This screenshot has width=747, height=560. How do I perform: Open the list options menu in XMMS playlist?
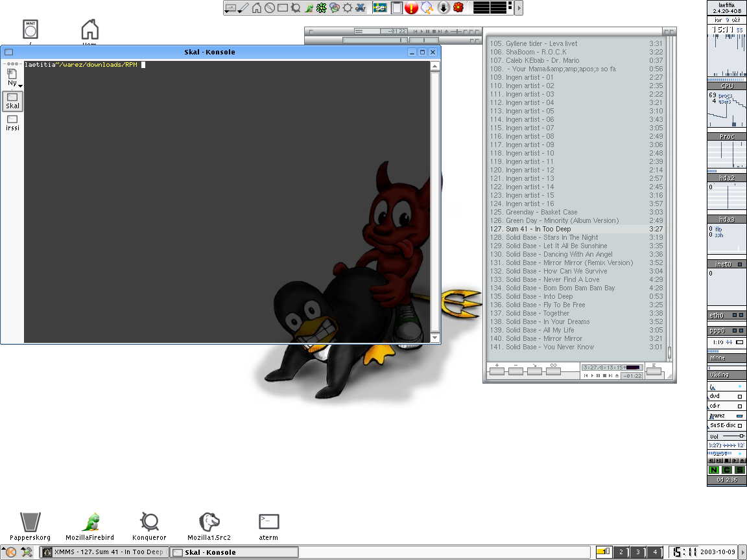pyautogui.click(x=654, y=371)
